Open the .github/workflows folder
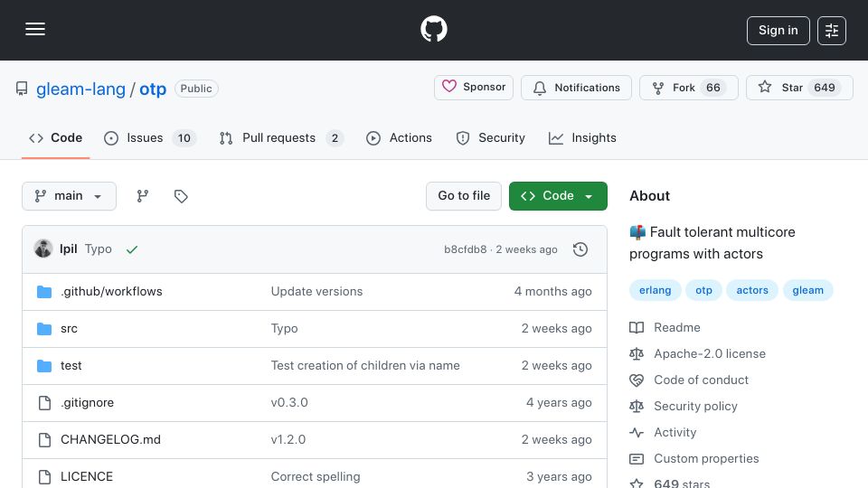Screen dimensions: 868x488 point(111,292)
